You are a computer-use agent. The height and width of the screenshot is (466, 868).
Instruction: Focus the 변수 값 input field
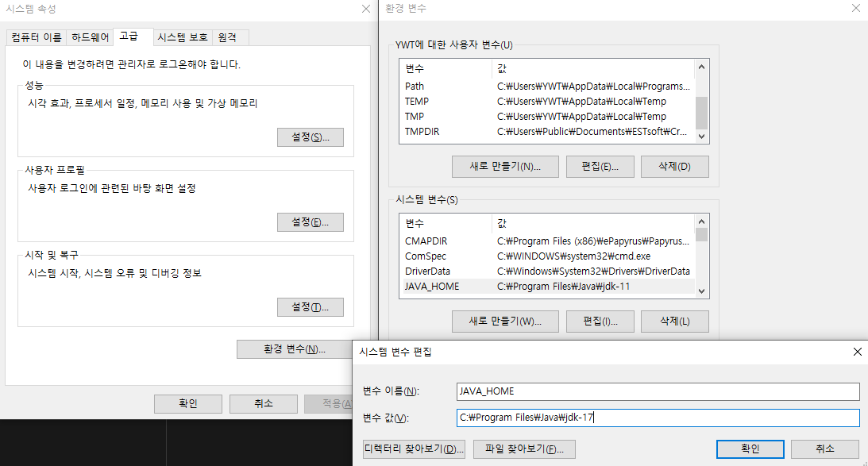(658, 418)
